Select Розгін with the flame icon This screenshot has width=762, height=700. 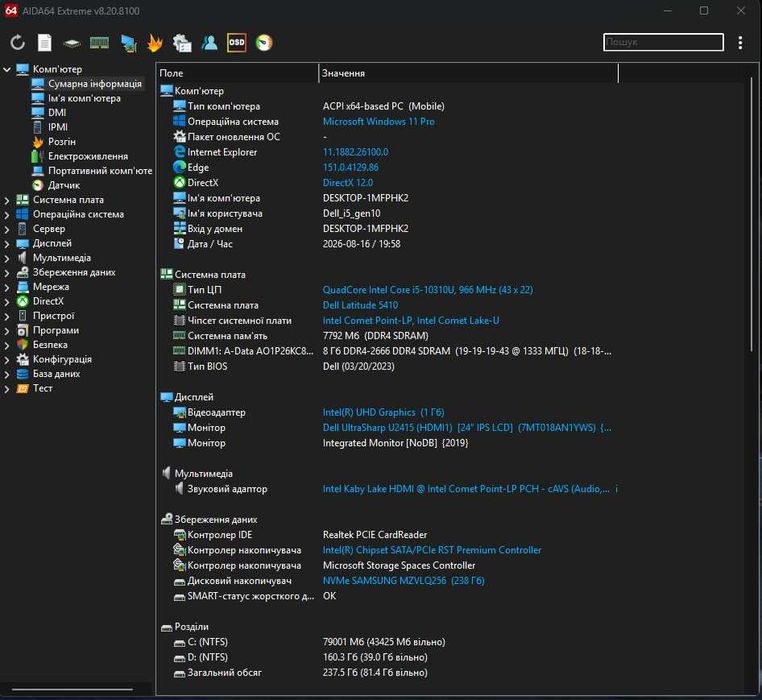click(62, 141)
